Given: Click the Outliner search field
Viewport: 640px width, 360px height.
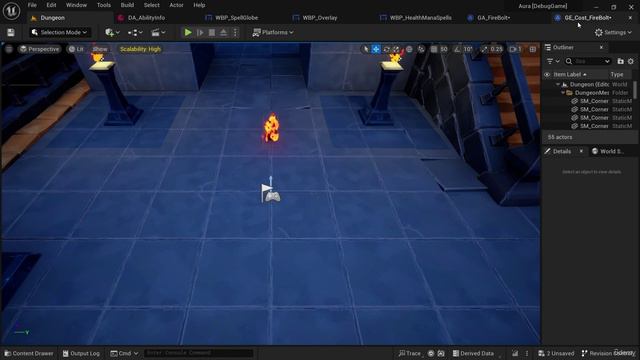Looking at the screenshot, I should [588, 61].
